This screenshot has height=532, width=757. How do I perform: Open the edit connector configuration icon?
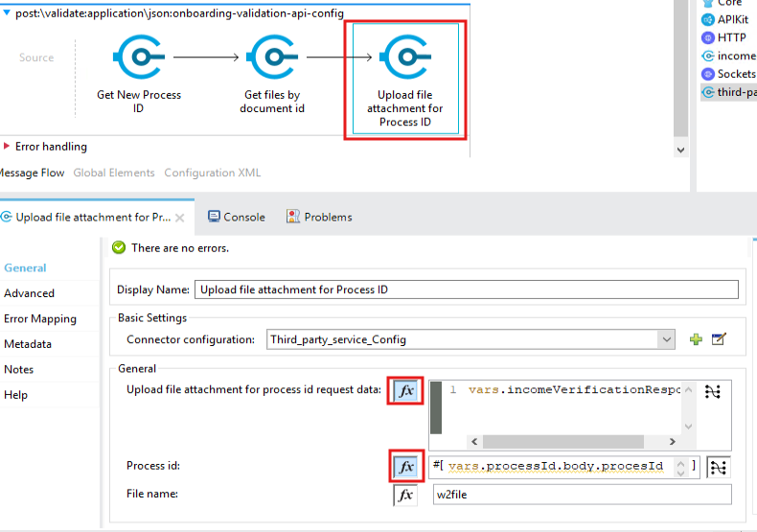(720, 339)
